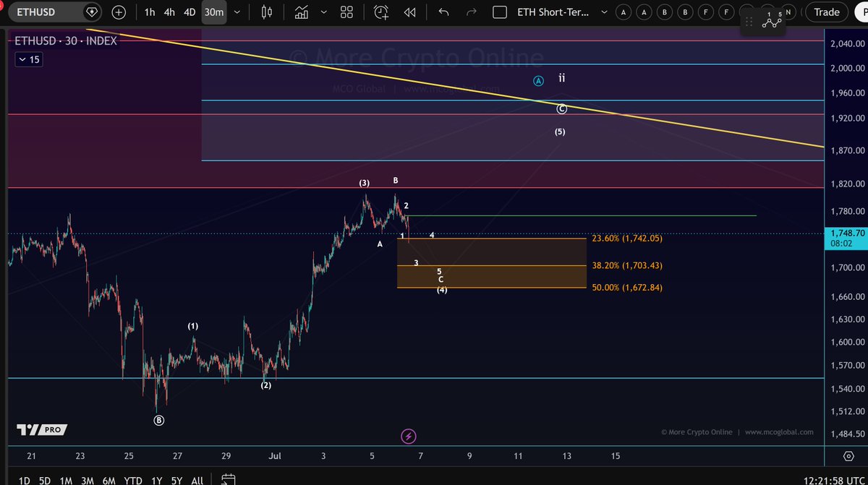Screen dimensions: 868x485
Task: Set chart range to All
Action: 197,480
